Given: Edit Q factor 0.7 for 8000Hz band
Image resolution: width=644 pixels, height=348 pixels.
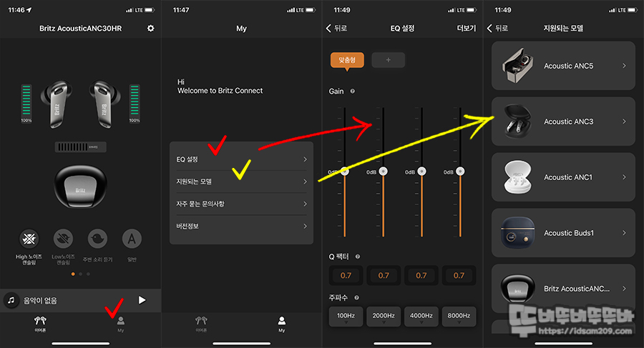Looking at the screenshot, I should [x=459, y=275].
